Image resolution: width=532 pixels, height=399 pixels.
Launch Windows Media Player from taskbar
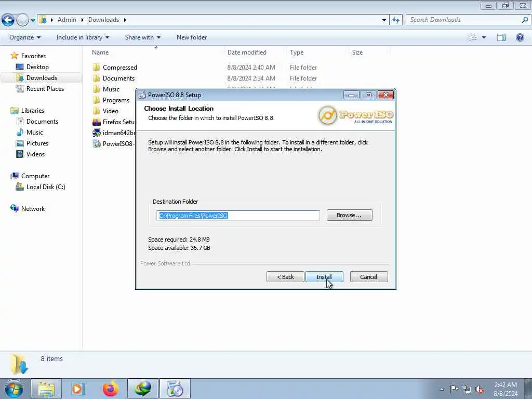click(78, 389)
